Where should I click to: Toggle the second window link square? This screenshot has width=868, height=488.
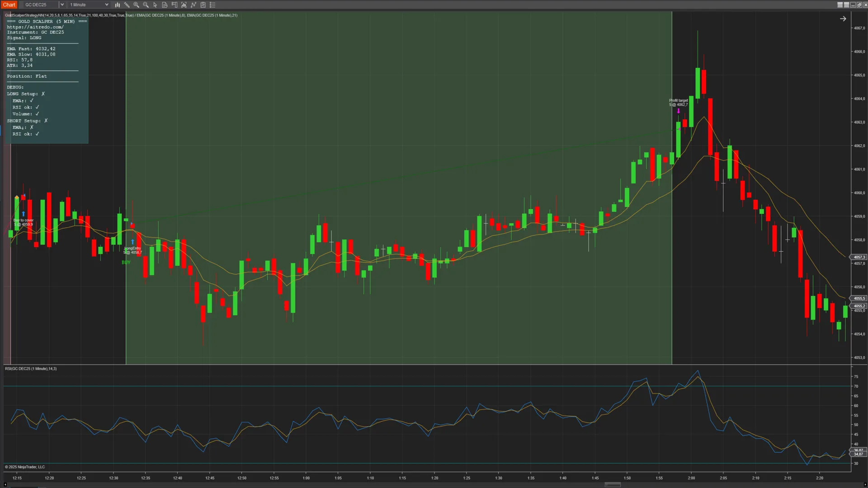pos(846,5)
